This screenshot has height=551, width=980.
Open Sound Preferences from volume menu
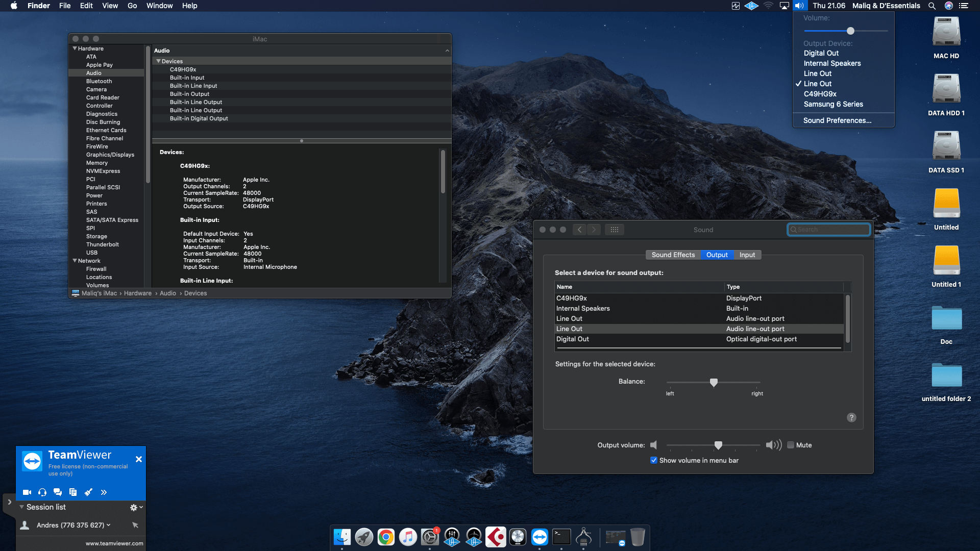point(837,120)
